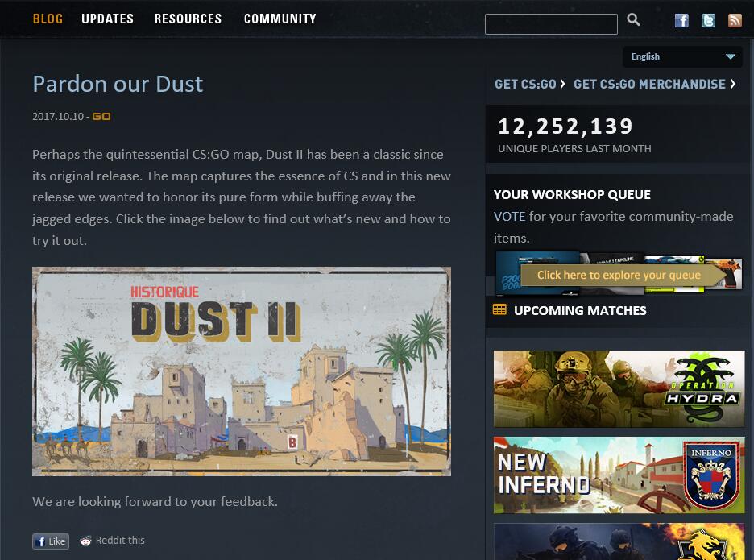Open the COMMUNITY menu
This screenshot has width=754, height=560.
pyautogui.click(x=280, y=19)
